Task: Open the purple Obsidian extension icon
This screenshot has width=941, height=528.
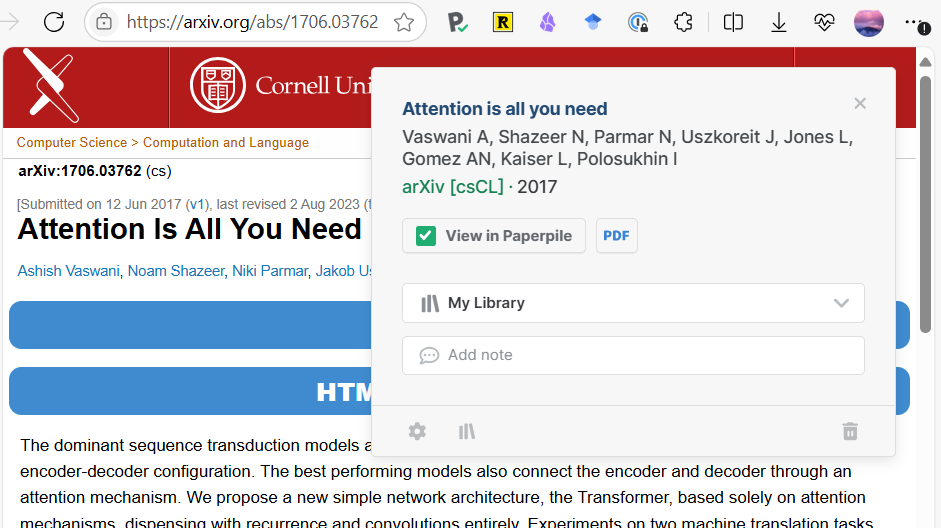Action: coord(547,23)
